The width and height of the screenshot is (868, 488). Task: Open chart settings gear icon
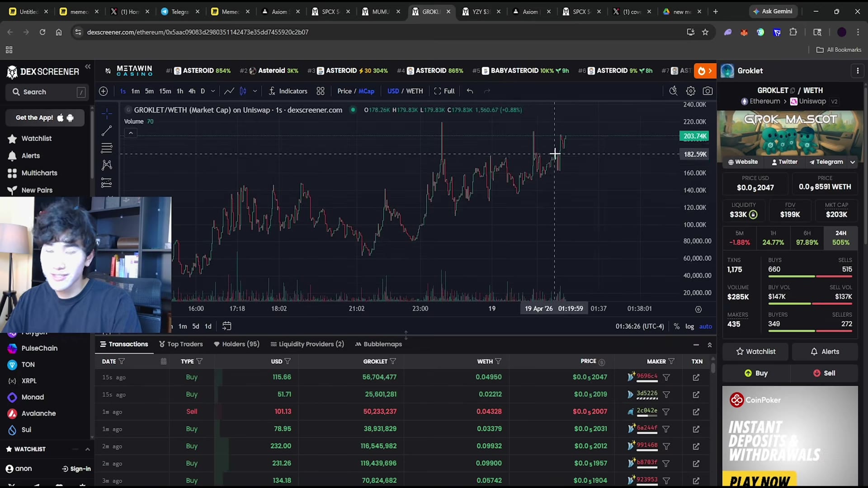click(690, 91)
